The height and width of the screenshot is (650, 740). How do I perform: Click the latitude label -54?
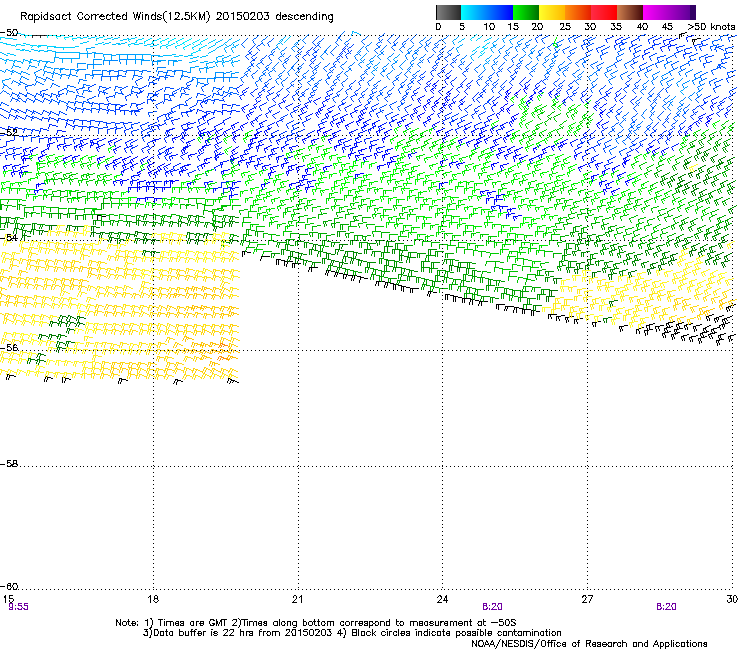click(9, 238)
